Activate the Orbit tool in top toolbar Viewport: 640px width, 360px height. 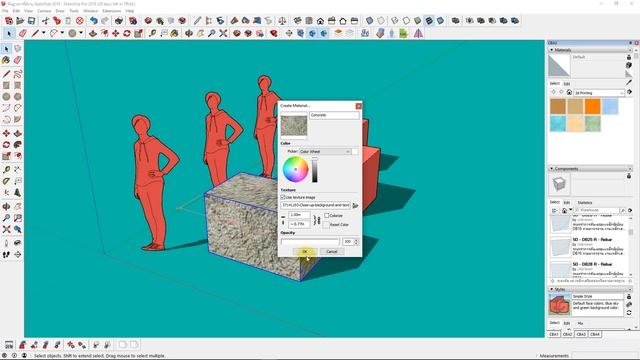(x=189, y=33)
